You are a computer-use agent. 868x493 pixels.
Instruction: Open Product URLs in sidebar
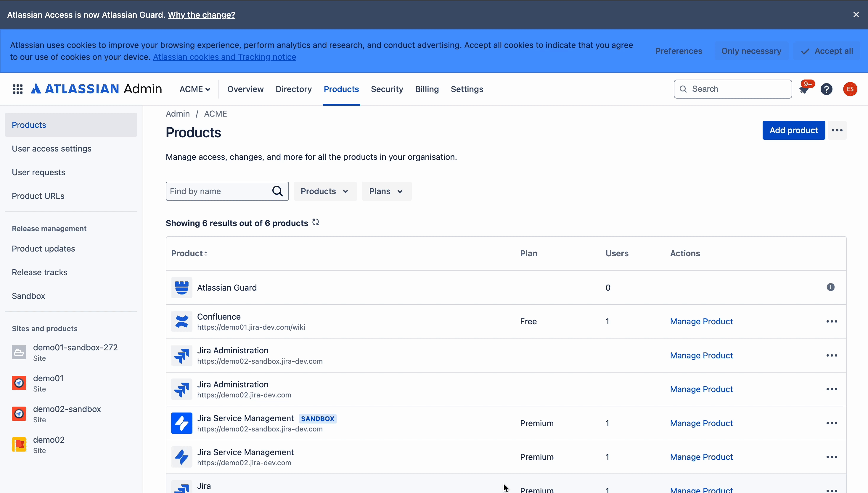(71, 196)
